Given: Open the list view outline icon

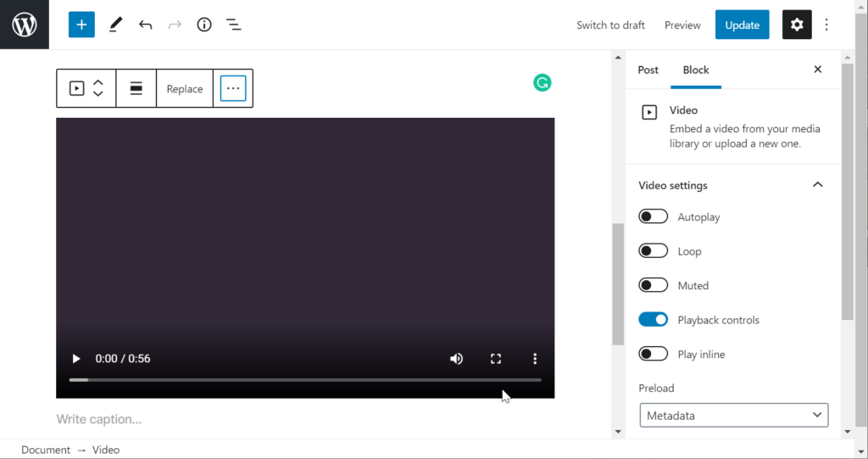Looking at the screenshot, I should (x=234, y=25).
